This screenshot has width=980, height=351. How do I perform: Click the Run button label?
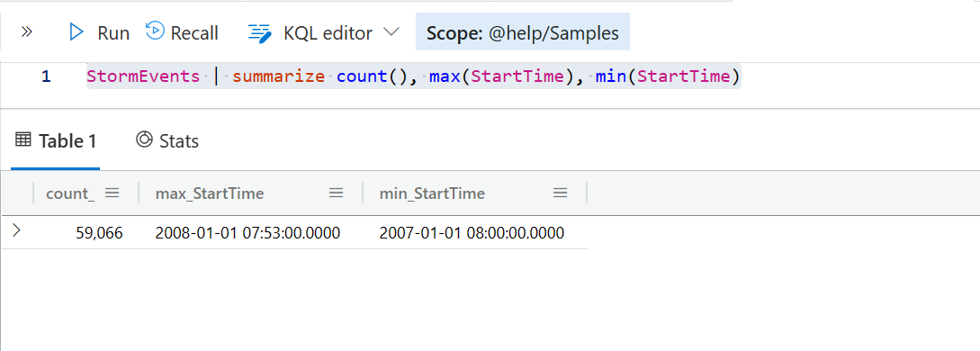coord(113,33)
